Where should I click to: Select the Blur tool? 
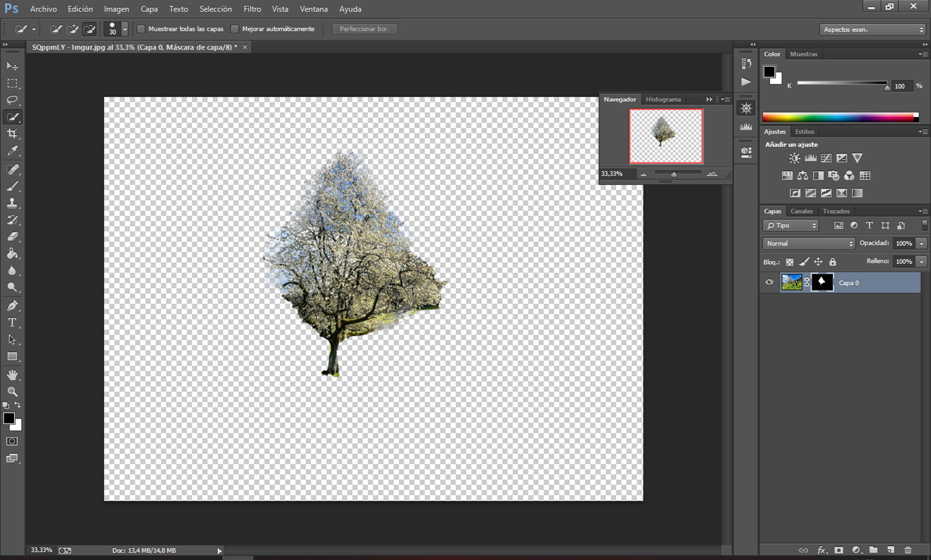12,270
